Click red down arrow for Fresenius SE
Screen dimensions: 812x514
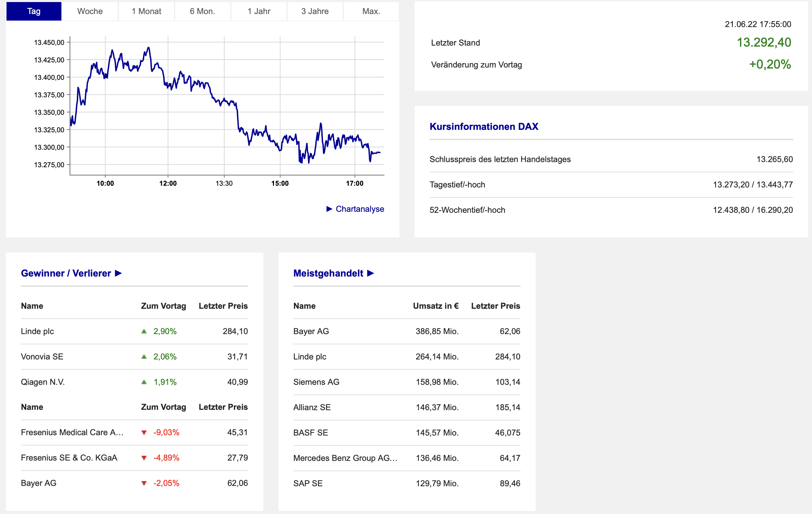144,458
